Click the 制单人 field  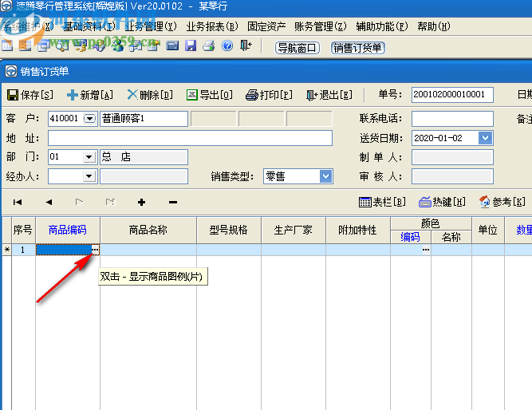[452, 157]
